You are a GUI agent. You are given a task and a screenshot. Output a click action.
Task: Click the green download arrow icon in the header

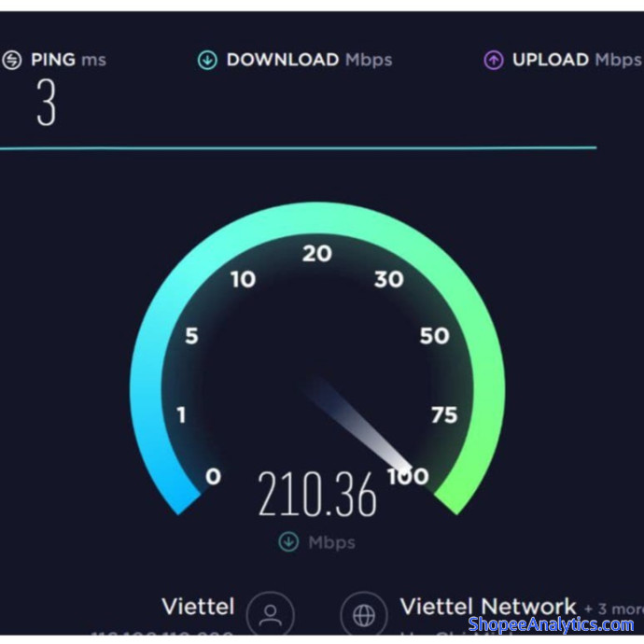[x=207, y=60]
